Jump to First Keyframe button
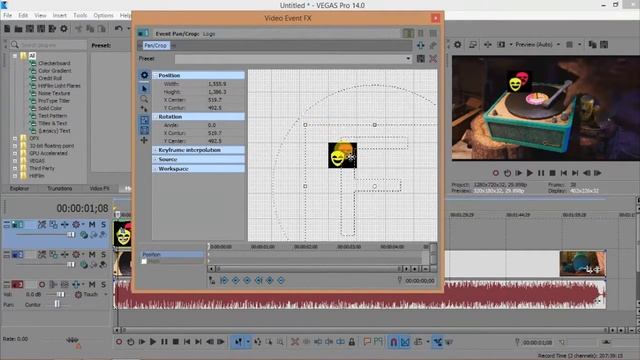 tap(224, 280)
